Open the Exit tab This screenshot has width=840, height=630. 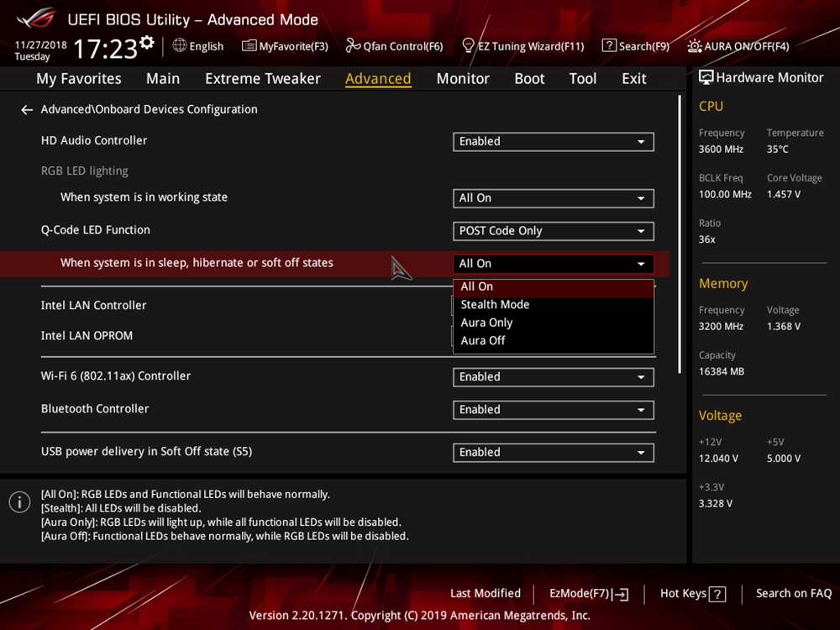tap(633, 79)
